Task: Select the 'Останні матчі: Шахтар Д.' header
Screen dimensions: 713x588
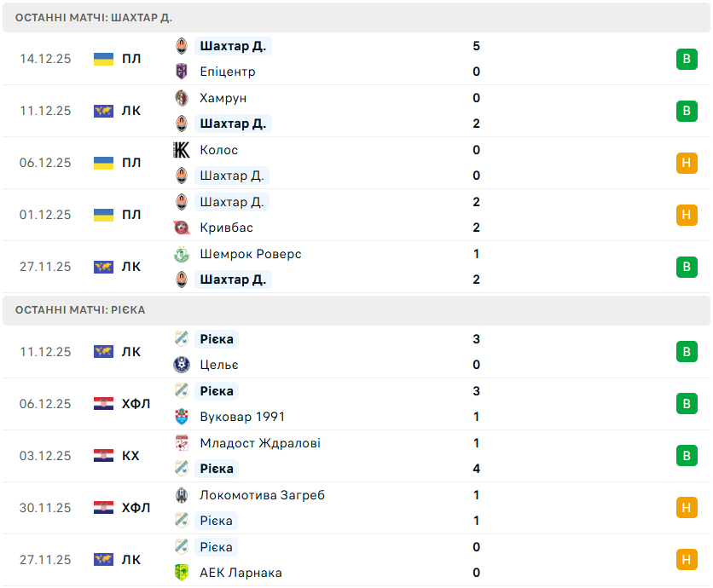Action: (x=94, y=17)
